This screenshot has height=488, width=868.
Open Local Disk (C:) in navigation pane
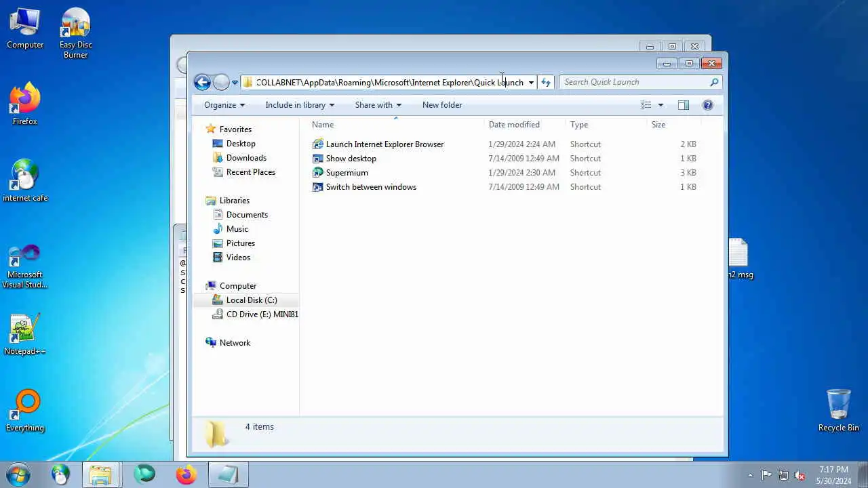pyautogui.click(x=252, y=300)
